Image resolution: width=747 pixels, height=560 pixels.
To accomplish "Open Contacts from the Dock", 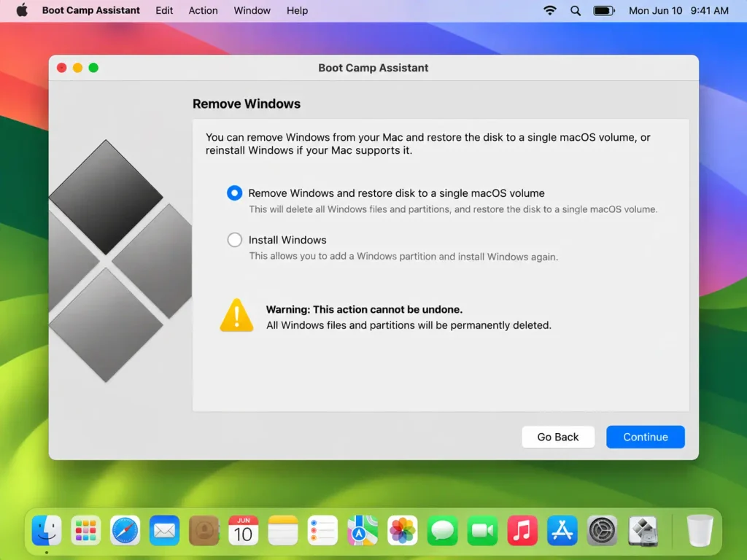I will [x=204, y=531].
